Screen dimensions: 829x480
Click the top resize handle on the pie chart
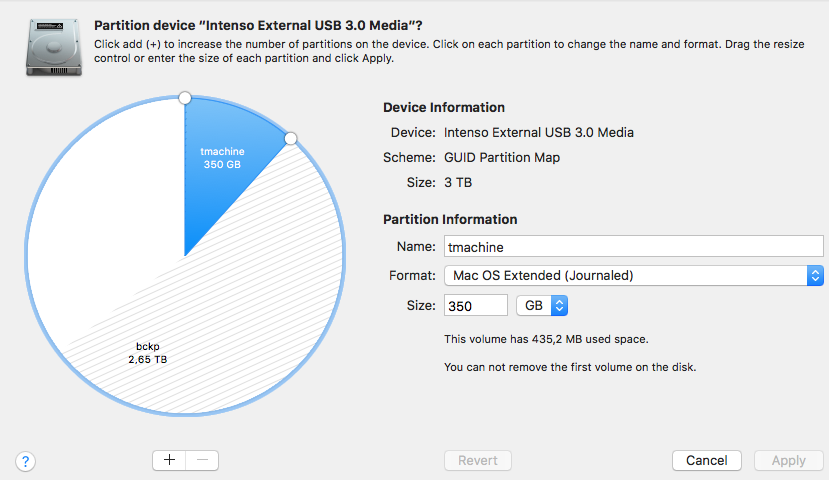184,97
